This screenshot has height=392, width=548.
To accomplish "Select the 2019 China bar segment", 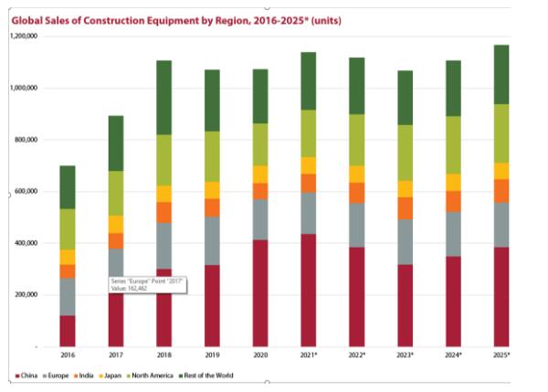I will coord(212,305).
